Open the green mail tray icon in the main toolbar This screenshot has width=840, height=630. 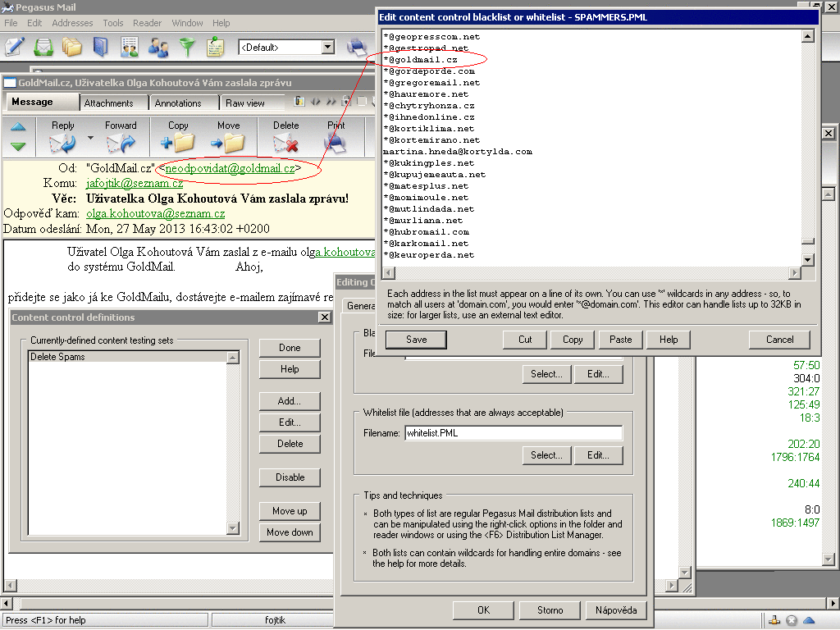pos(43,47)
